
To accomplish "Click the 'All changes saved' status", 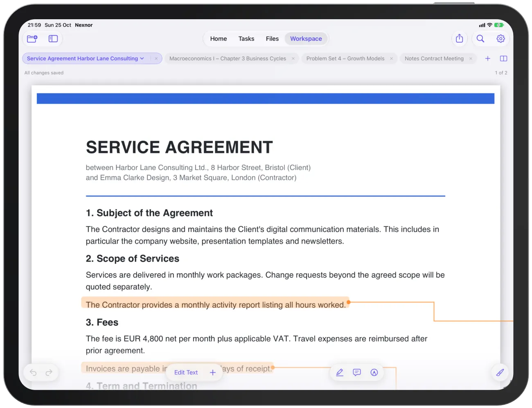I will [44, 73].
